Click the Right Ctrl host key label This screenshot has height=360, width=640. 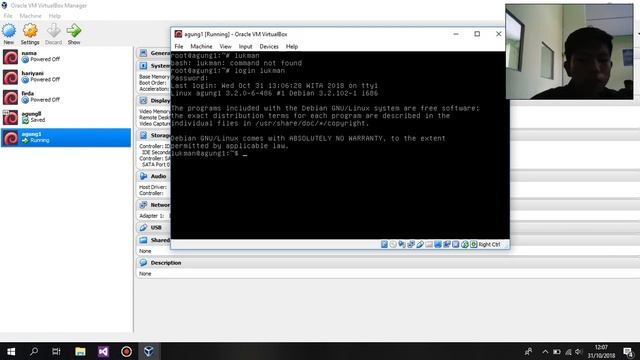[x=489, y=244]
